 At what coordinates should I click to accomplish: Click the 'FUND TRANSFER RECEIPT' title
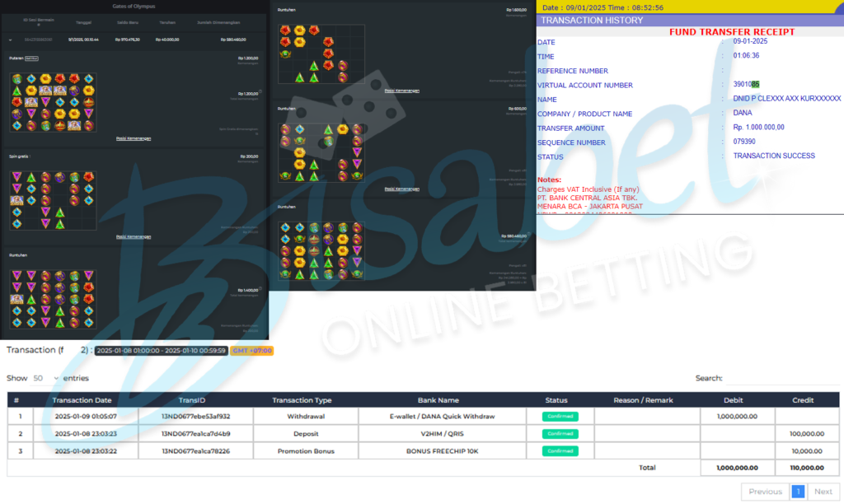(732, 32)
